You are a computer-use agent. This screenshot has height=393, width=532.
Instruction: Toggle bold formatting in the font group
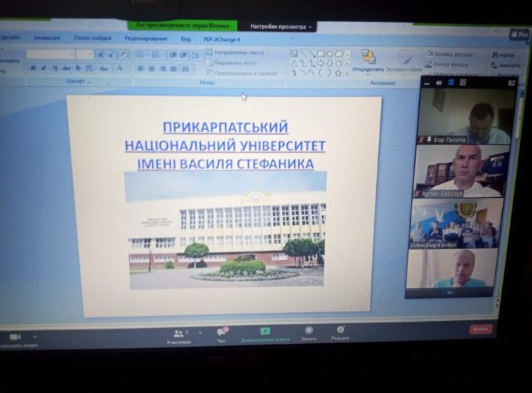tap(33, 68)
